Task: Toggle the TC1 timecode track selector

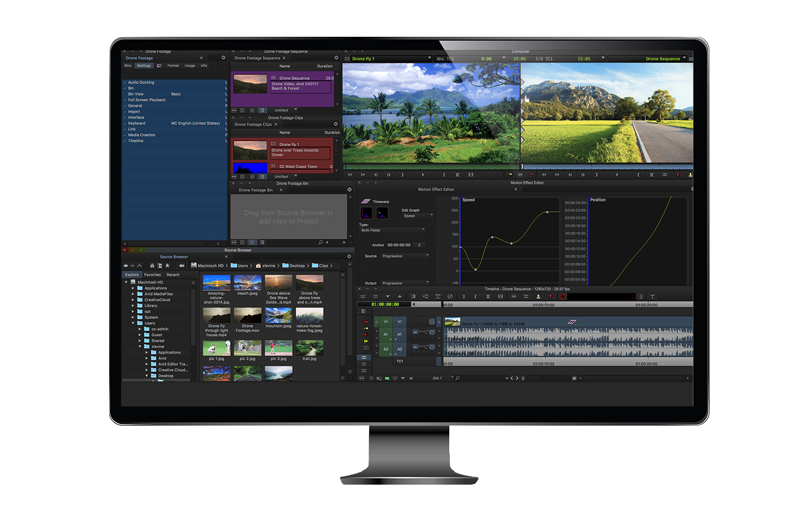Action: coord(400,361)
